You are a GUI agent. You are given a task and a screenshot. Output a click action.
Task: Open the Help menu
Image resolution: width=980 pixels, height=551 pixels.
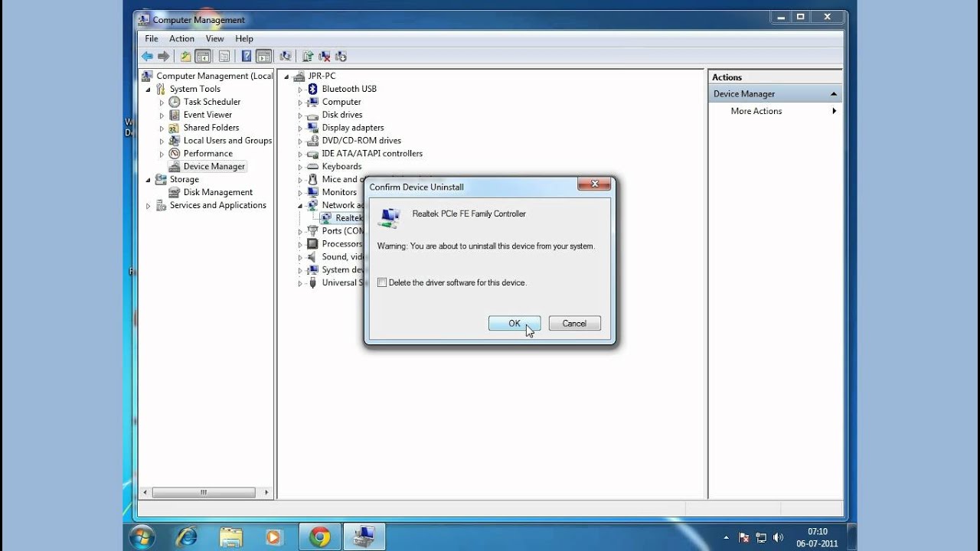(x=244, y=38)
